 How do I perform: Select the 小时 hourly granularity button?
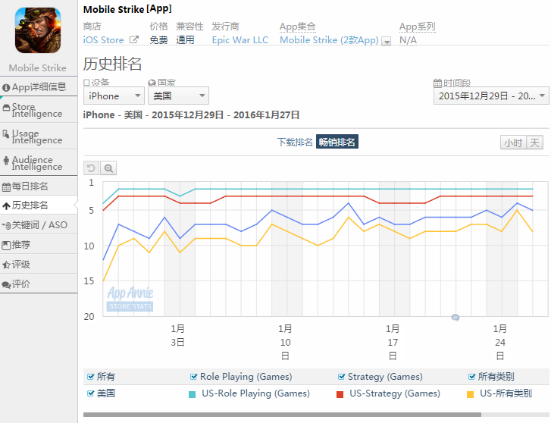click(x=513, y=143)
